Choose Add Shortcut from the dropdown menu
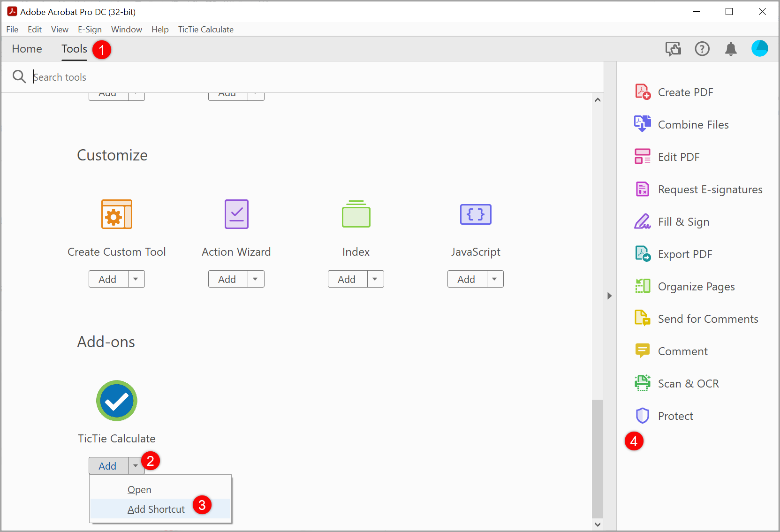Viewport: 780px width, 532px height. [156, 509]
